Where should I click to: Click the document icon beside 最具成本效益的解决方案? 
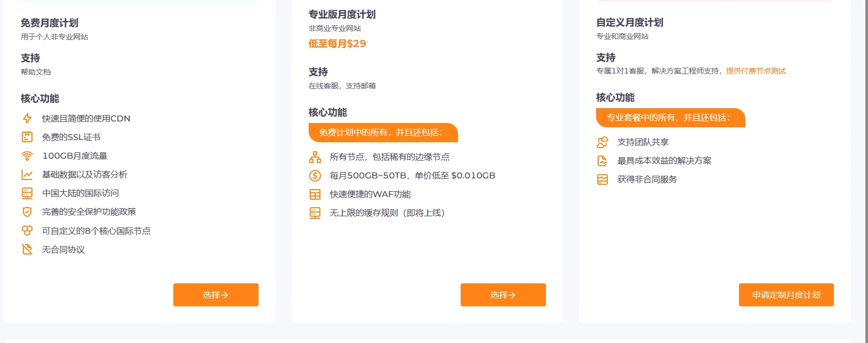tap(602, 161)
